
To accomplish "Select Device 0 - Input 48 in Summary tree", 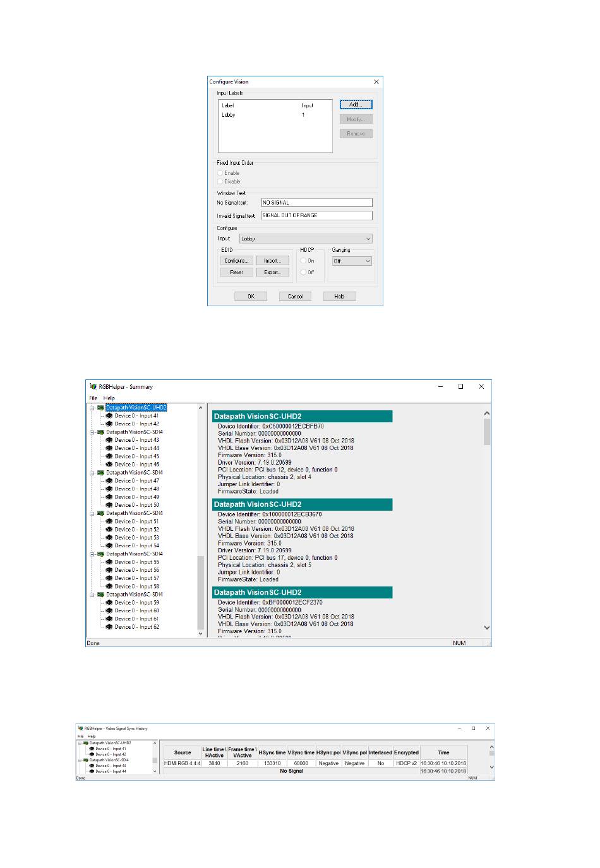I will (x=137, y=489).
